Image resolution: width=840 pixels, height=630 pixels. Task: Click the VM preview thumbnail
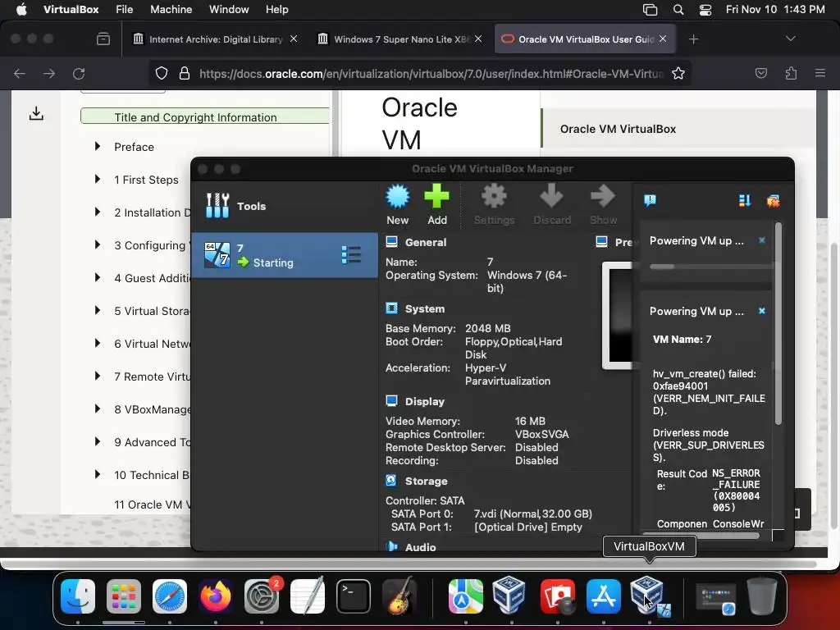pyautogui.click(x=617, y=316)
